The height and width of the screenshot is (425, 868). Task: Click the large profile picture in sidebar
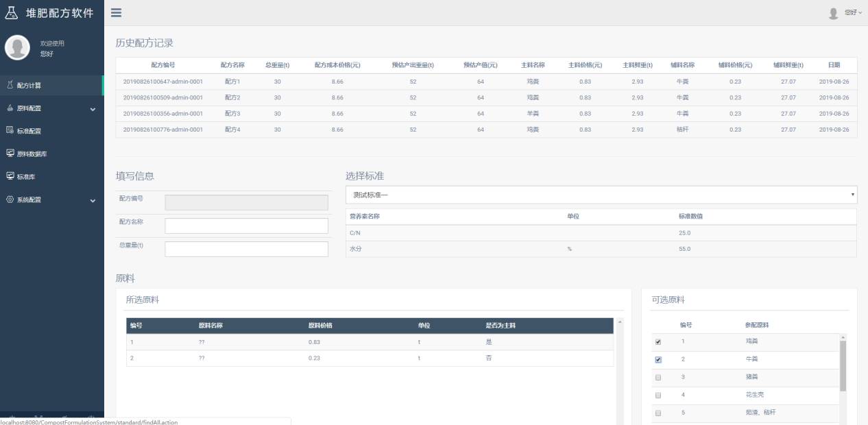pos(17,47)
